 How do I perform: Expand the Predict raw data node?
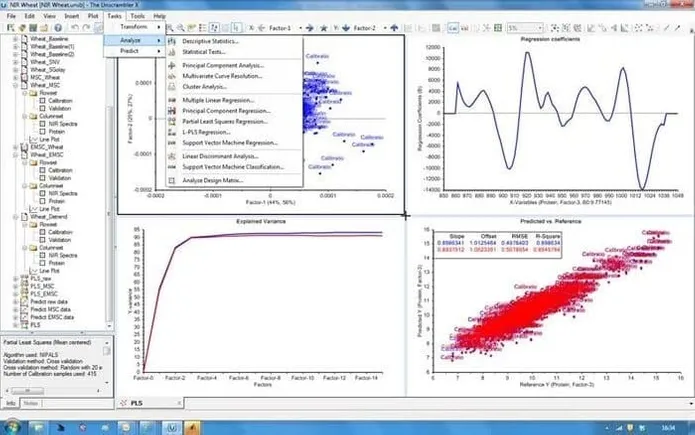tap(16, 302)
